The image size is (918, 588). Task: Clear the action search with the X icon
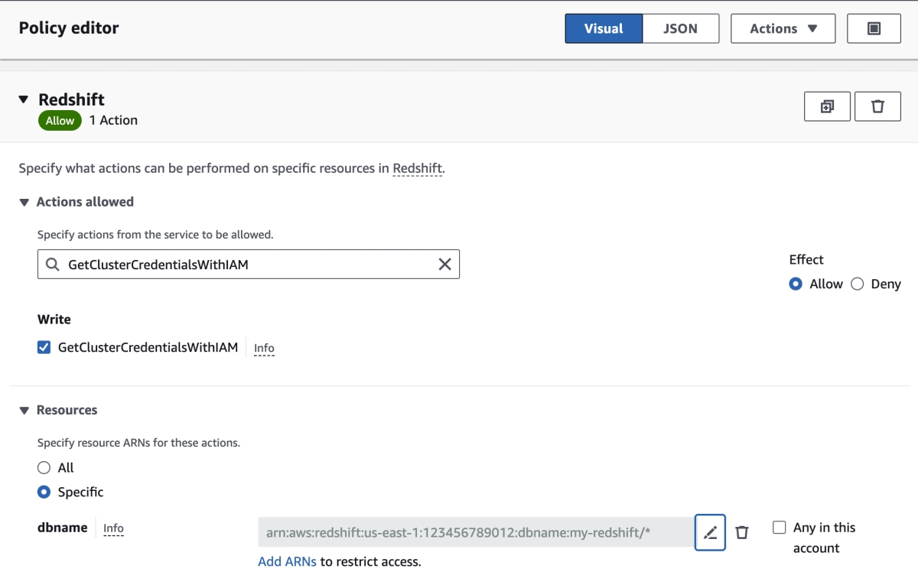tap(444, 264)
